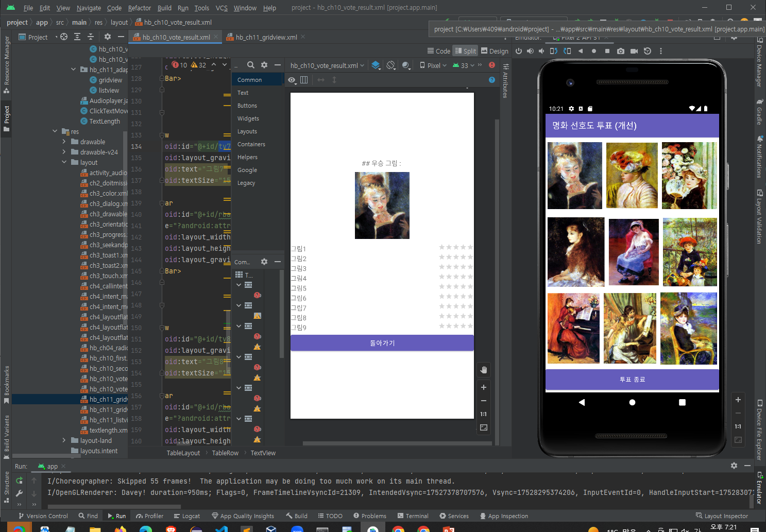This screenshot has height=532, width=766.
Task: Click the 투표 종료 button in emulator
Action: pos(632,380)
